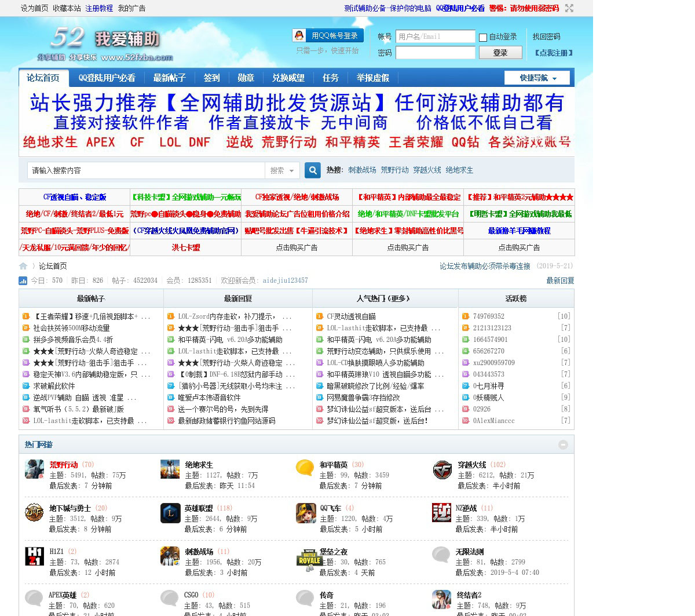Click the 洪七卡盟 ad cell

pos(185,247)
